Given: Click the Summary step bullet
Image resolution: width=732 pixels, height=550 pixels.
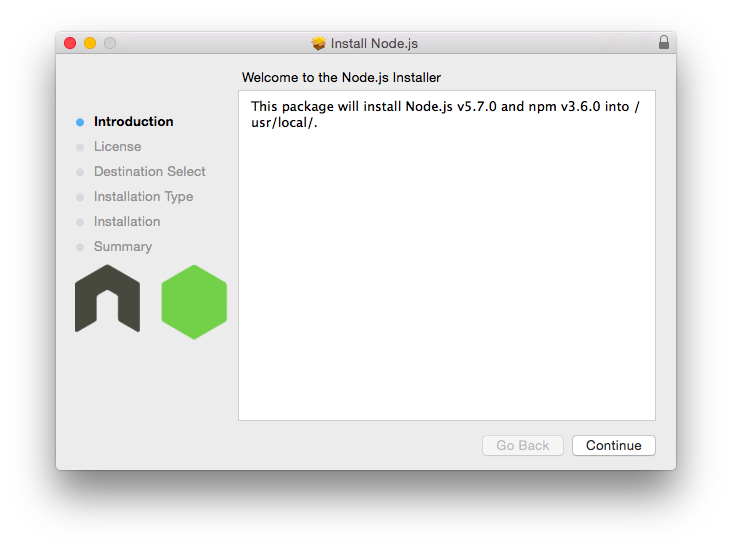Looking at the screenshot, I should click(80, 247).
